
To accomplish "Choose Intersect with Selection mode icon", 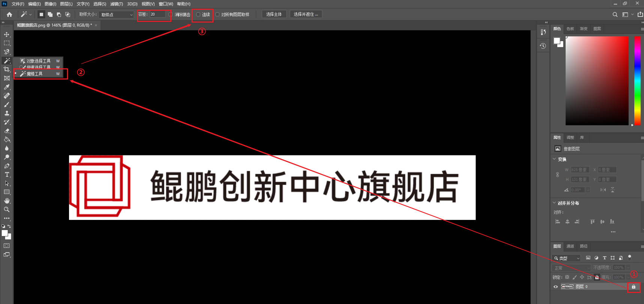I will point(68,14).
